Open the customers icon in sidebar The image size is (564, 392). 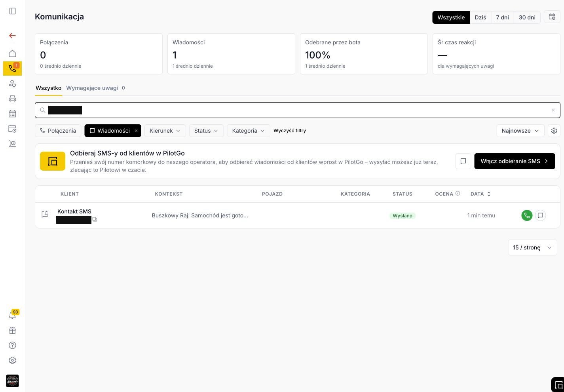(x=12, y=84)
